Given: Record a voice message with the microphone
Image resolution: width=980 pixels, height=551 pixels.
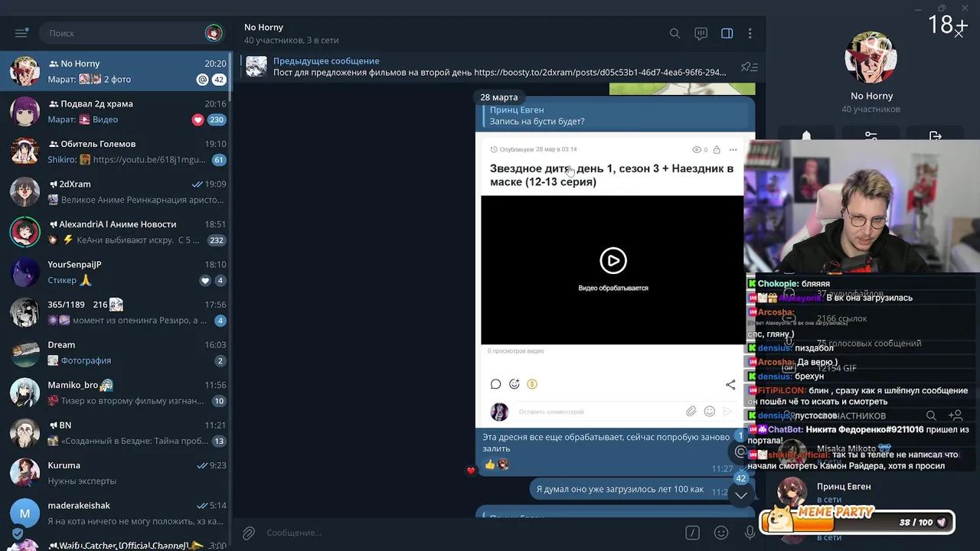Looking at the screenshot, I should tap(750, 533).
